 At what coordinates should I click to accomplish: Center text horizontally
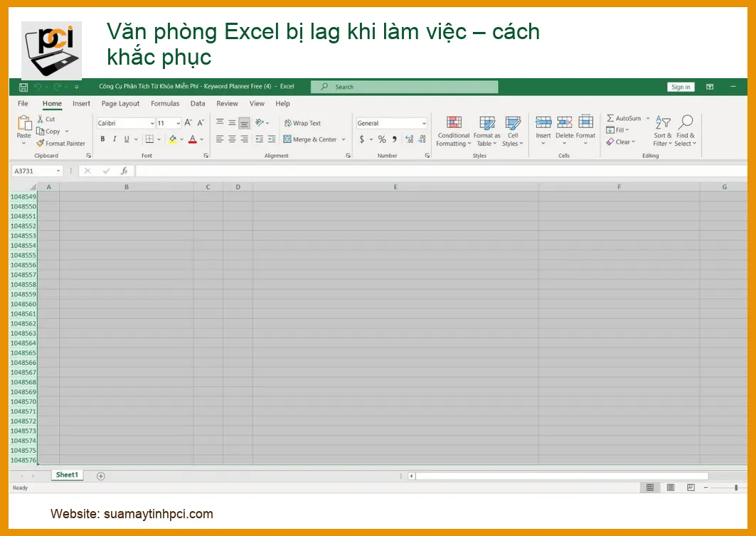(232, 139)
